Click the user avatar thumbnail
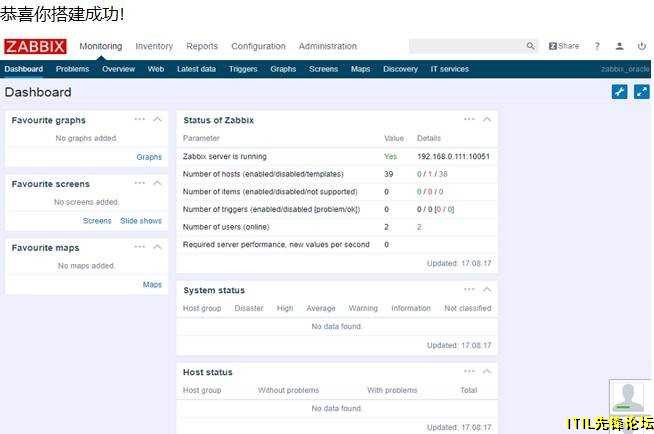Screen dimensions: 654x434 point(628,397)
